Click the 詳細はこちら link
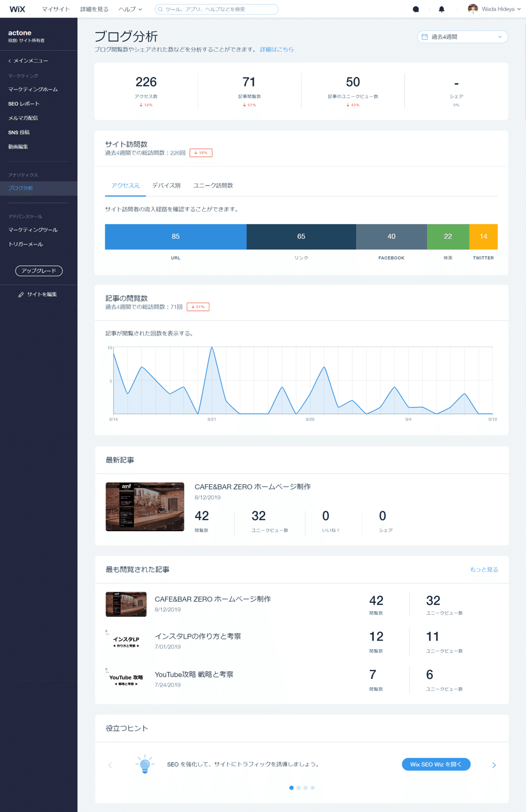The image size is (526, 812). click(277, 49)
